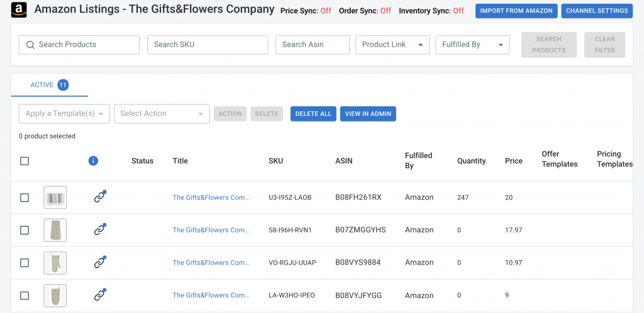
Task: Click SKU cell LA-W3HO-IPEO
Action: coord(292,295)
